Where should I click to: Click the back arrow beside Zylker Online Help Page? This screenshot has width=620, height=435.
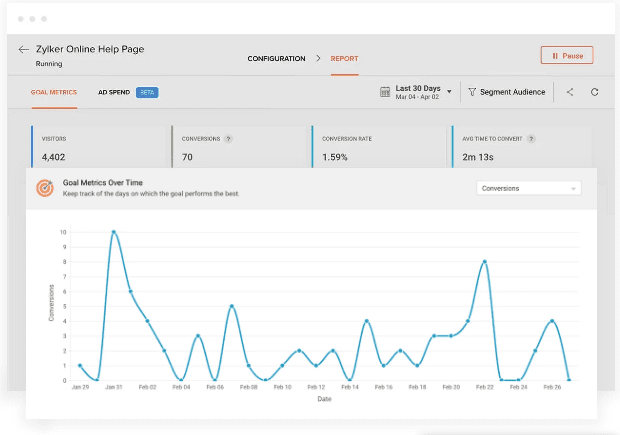pyautogui.click(x=23, y=49)
